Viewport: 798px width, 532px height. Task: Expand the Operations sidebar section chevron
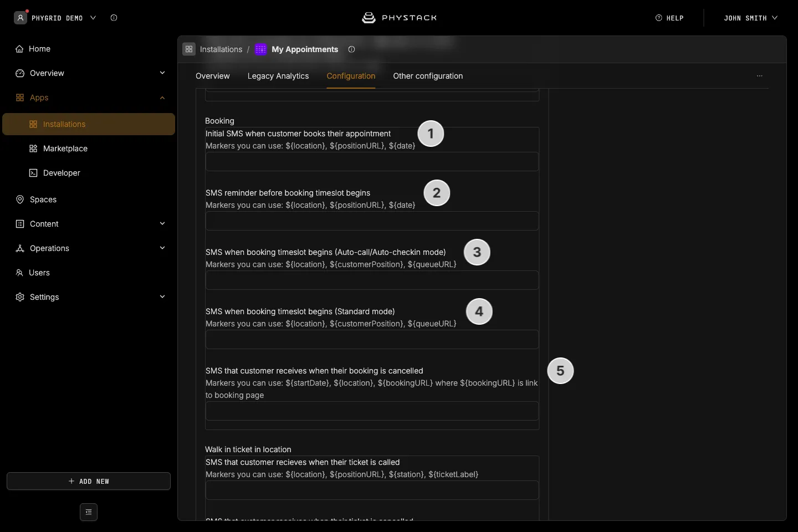pos(162,248)
